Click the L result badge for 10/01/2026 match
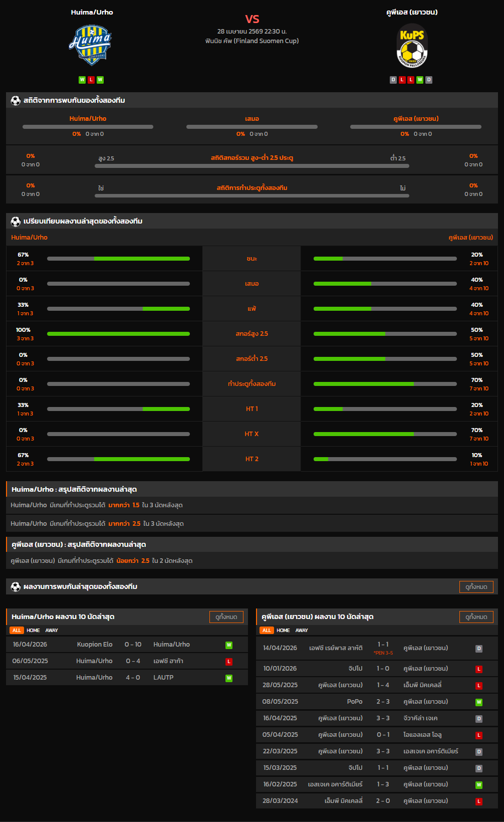This screenshot has width=504, height=822. click(479, 669)
